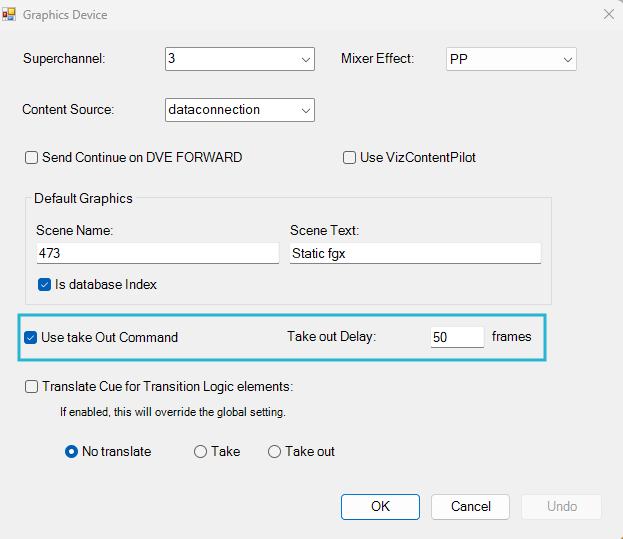623x539 pixels.
Task: Click the Take out Delay frames field
Action: 457,337
